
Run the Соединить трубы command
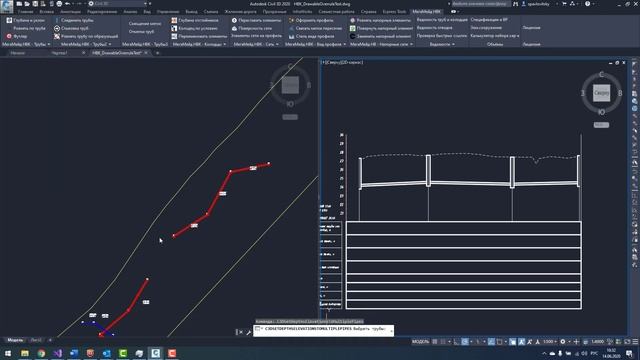point(73,20)
